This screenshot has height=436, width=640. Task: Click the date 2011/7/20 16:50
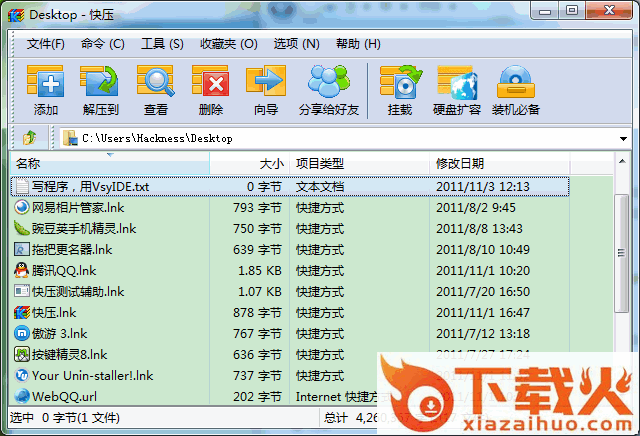click(x=483, y=291)
